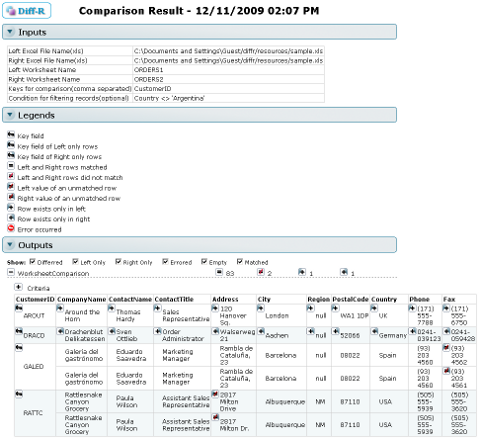Collapse the Outputs section
This screenshot has height=439, width=480.
10,245
